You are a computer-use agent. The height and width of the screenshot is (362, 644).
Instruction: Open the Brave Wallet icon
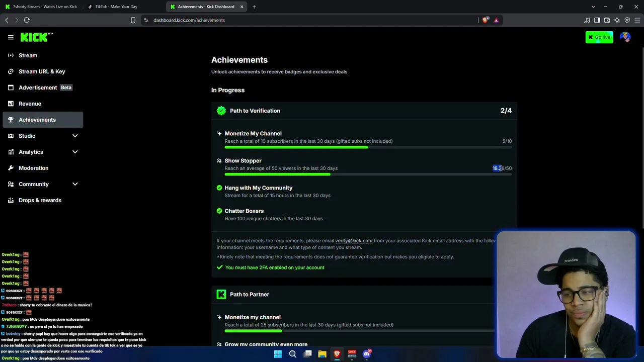click(x=607, y=20)
